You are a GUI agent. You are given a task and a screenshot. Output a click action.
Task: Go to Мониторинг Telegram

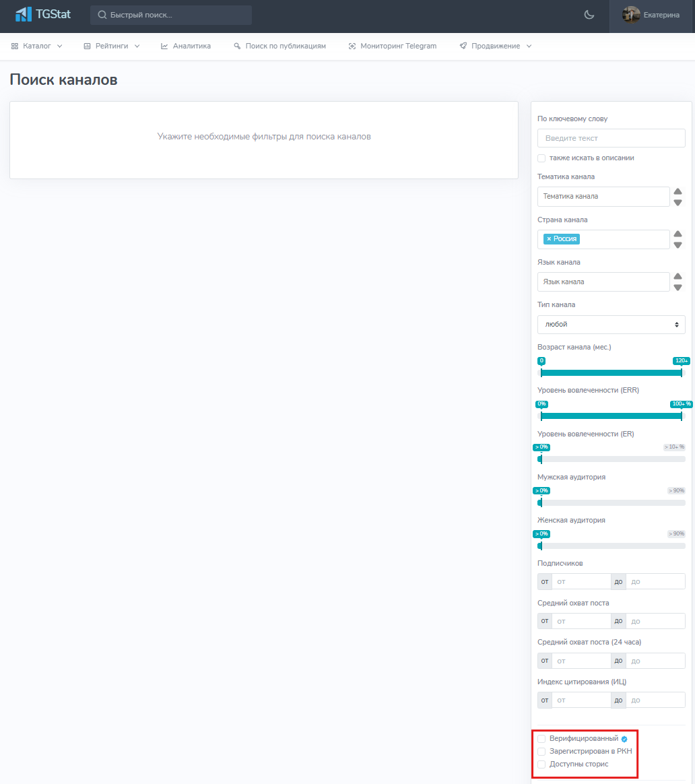click(393, 46)
